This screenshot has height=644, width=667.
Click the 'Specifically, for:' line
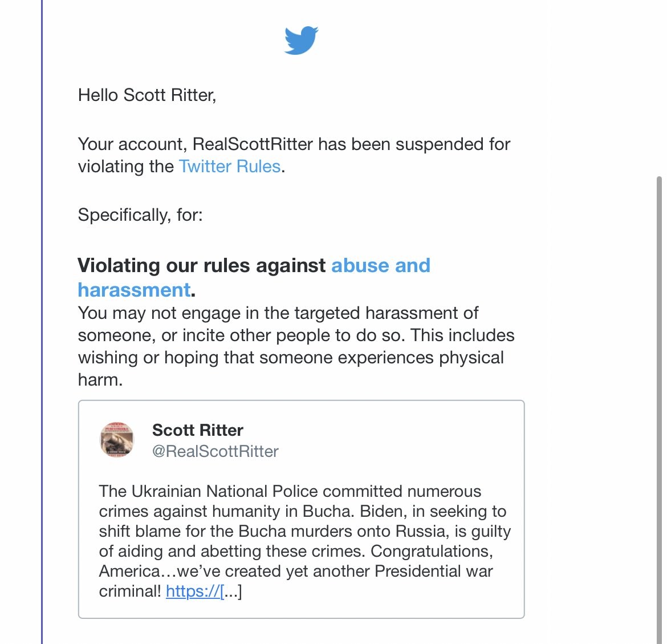click(140, 215)
